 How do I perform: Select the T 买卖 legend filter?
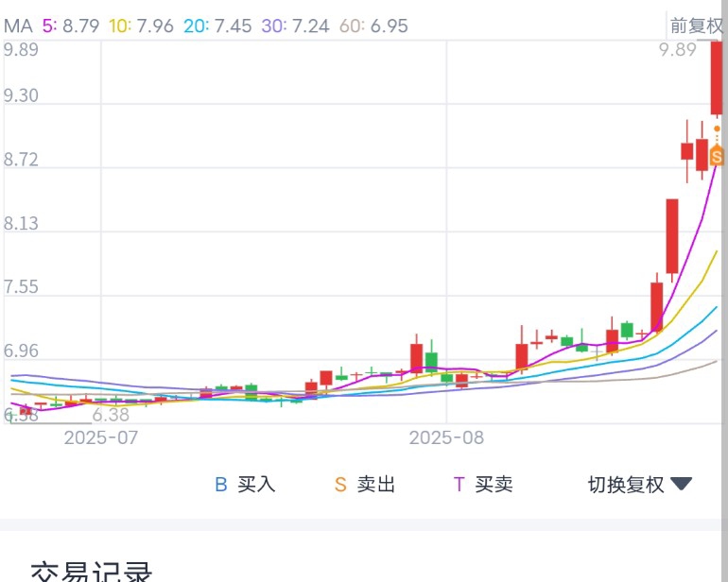pyautogui.click(x=483, y=485)
